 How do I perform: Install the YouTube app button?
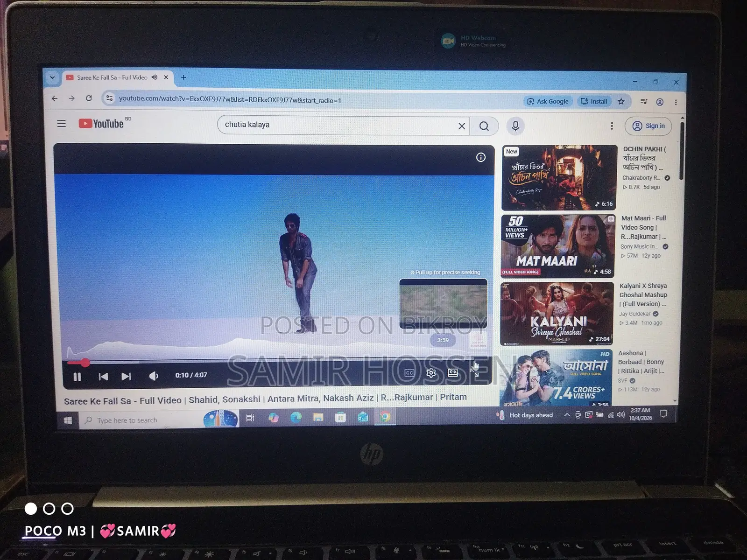click(594, 101)
